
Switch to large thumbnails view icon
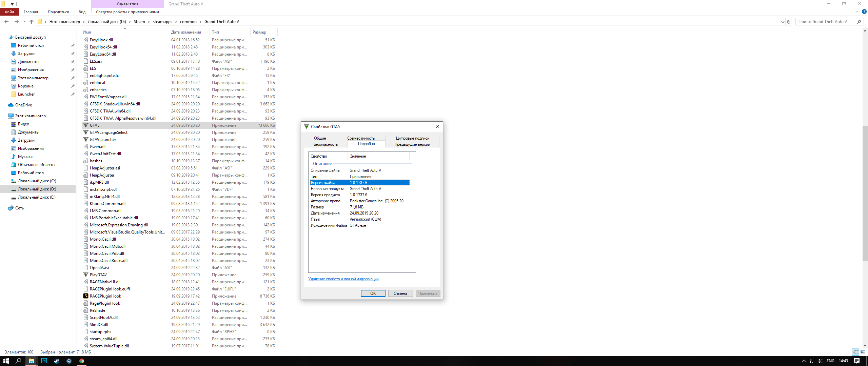(x=863, y=352)
